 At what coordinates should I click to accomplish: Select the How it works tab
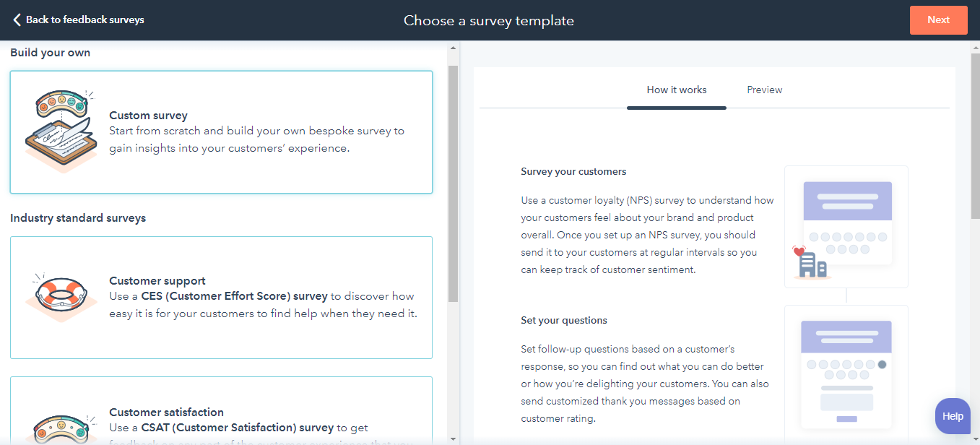click(676, 90)
